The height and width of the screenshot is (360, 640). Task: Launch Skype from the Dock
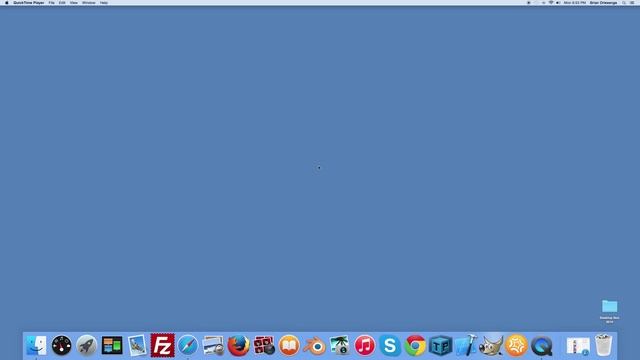[x=390, y=345]
